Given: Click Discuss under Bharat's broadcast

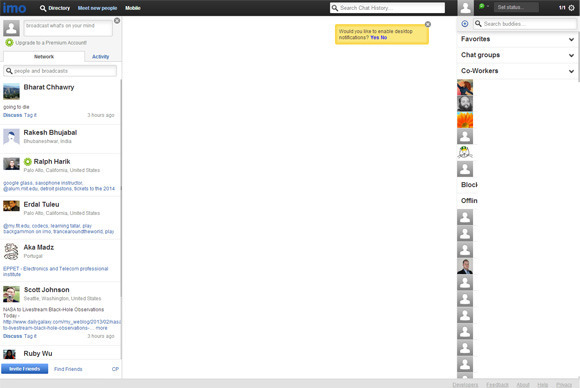Looking at the screenshot, I should 12,115.
